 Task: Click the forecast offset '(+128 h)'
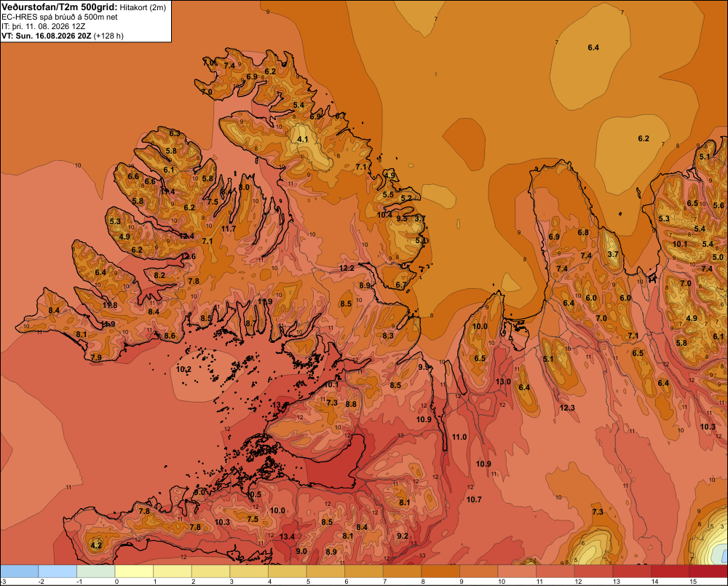tap(108, 36)
